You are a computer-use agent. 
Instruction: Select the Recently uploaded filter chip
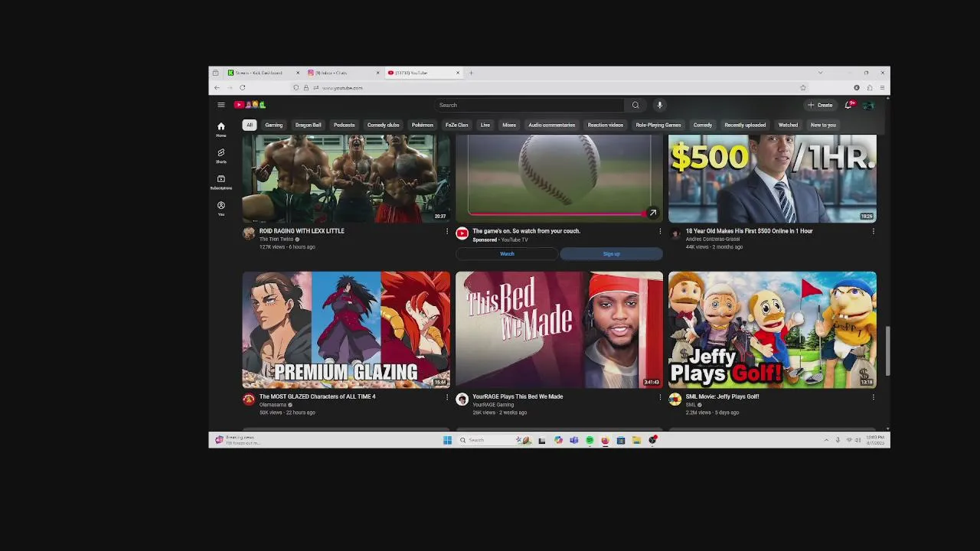[x=745, y=125]
